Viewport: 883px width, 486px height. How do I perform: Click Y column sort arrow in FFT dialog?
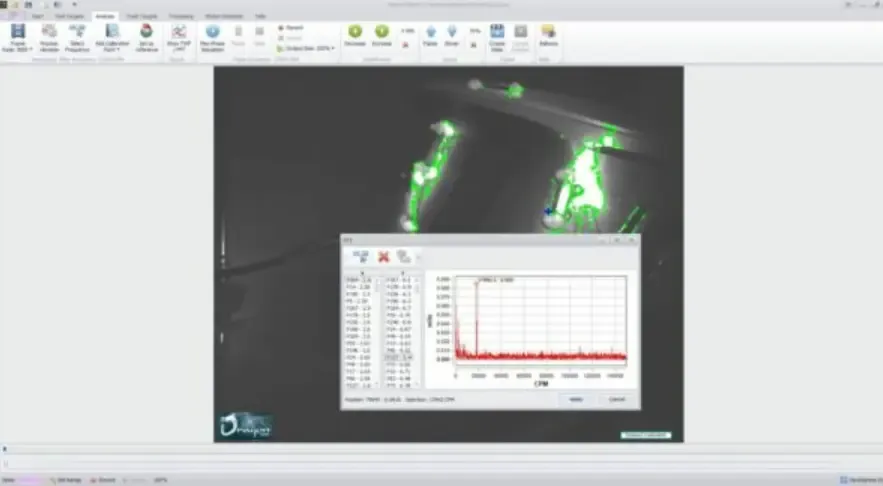pyautogui.click(x=402, y=273)
